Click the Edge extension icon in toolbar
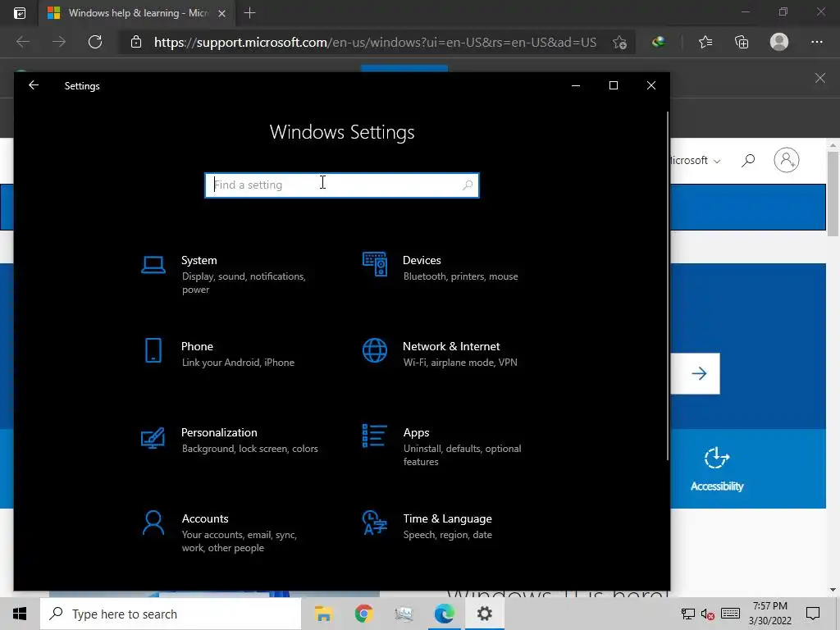This screenshot has height=630, width=840. coord(659,42)
